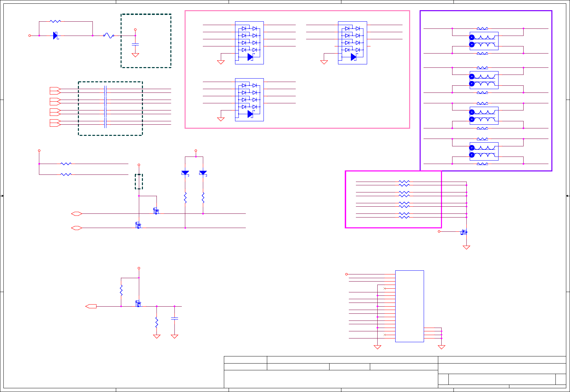Select the topmost port pair left of the dashed box
The width and height of the screenshot is (570, 392).
tap(55, 90)
